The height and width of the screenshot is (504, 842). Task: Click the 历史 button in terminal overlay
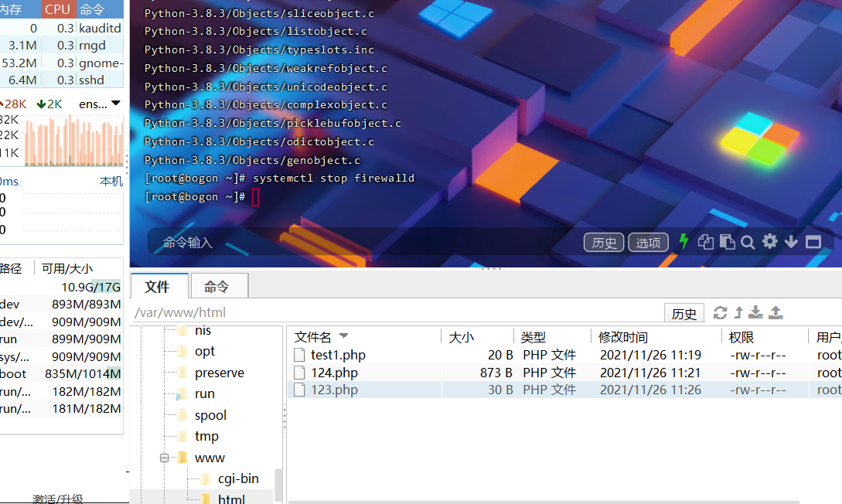pos(604,242)
